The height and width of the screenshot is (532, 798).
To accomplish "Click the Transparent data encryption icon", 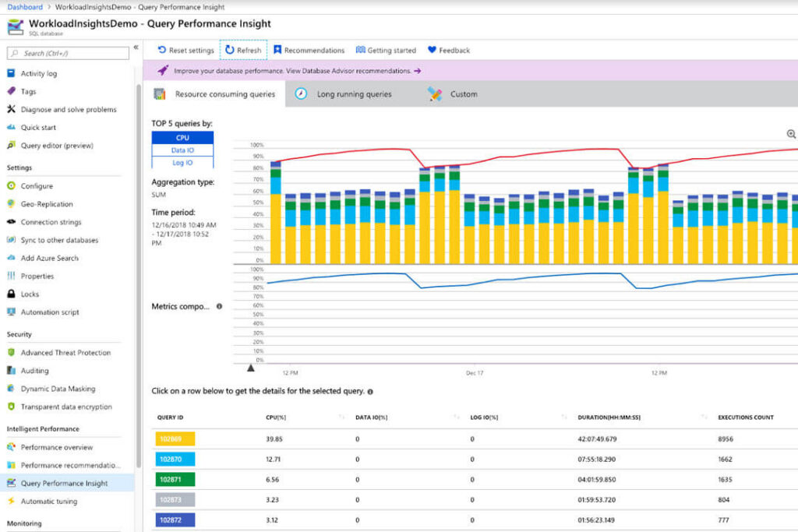I will tap(11, 407).
